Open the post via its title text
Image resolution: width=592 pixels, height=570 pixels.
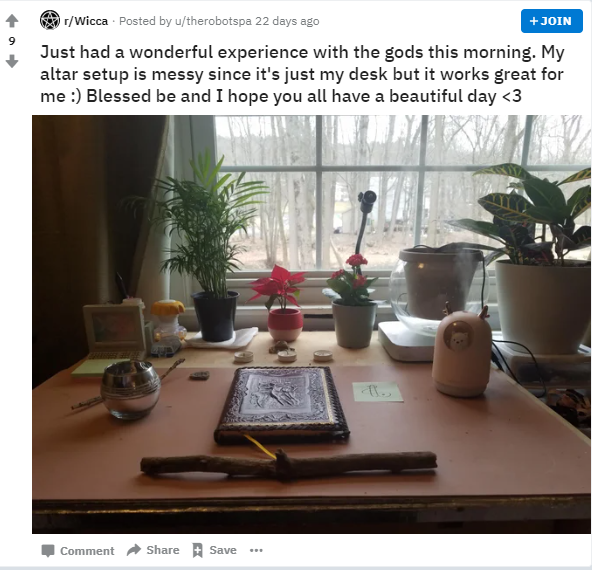pos(302,74)
